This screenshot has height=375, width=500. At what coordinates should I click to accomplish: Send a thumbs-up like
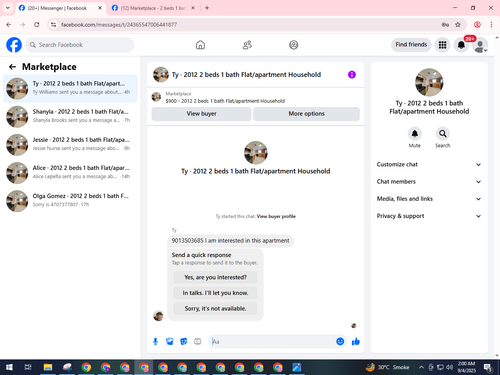click(356, 341)
